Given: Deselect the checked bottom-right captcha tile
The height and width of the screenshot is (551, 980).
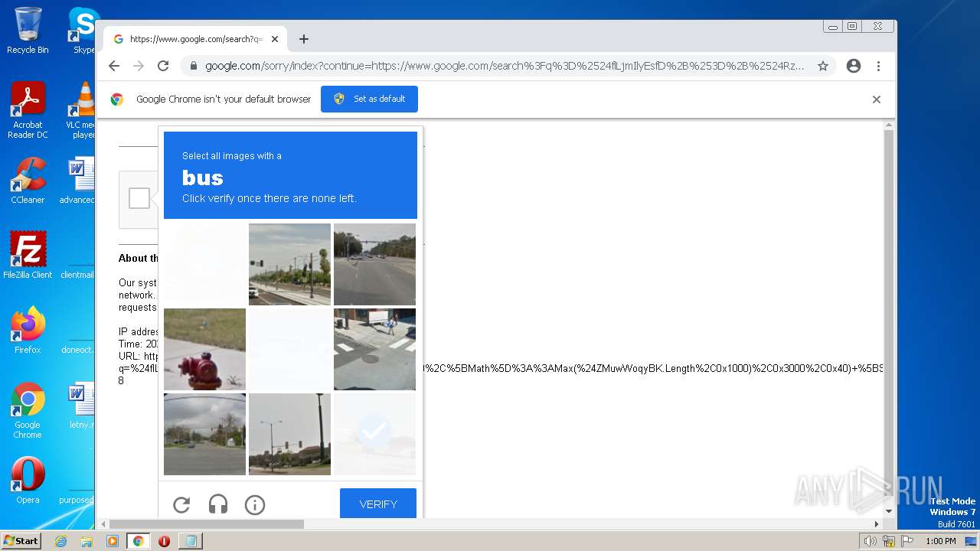Looking at the screenshot, I should click(x=374, y=434).
